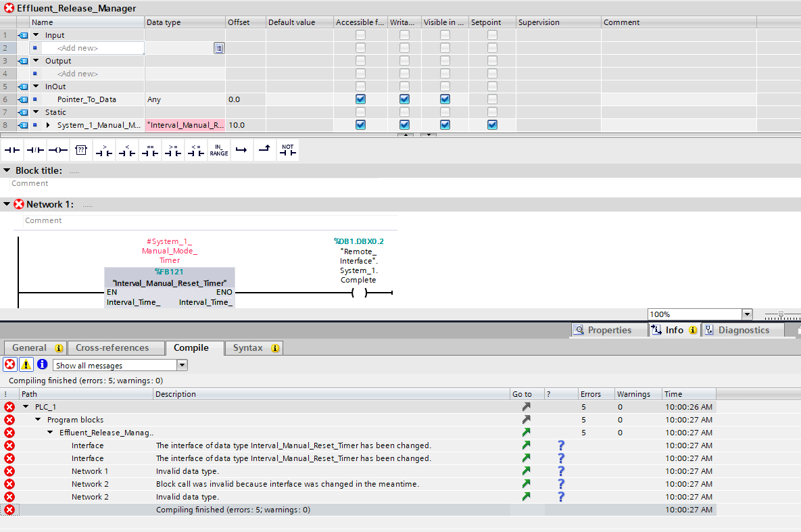Screen dimensions: 801x532
Task: Collapse the Network 1 section
Action: (x=7, y=204)
